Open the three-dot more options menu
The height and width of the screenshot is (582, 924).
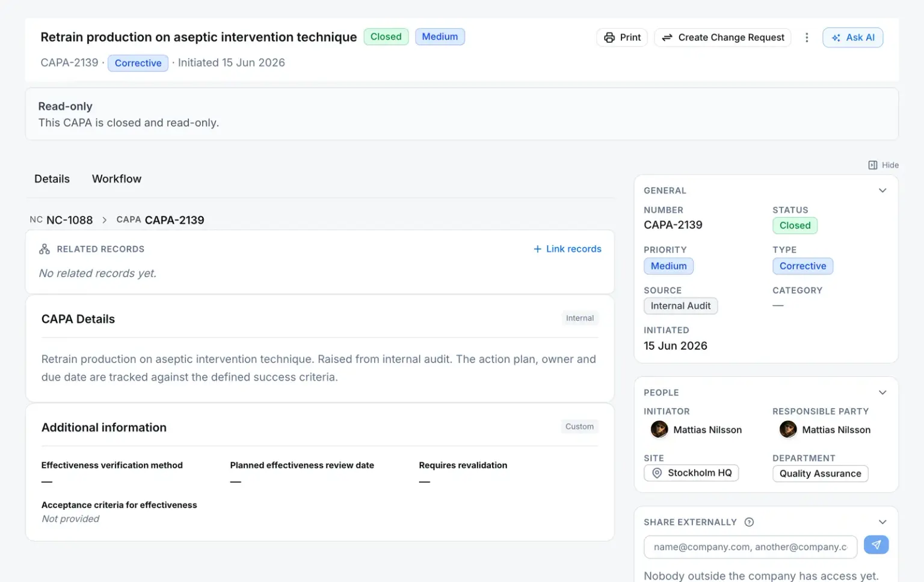(807, 37)
